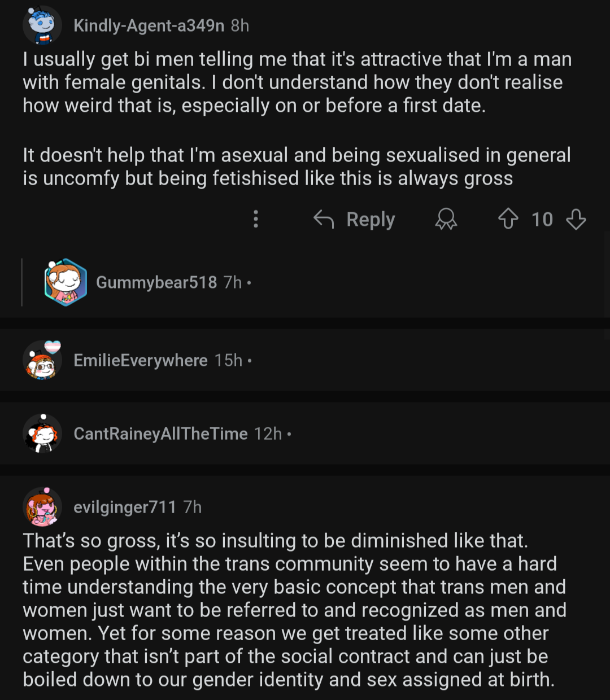The width and height of the screenshot is (610, 700).
Task: Click the reply arrow icon
Action: [x=324, y=219]
